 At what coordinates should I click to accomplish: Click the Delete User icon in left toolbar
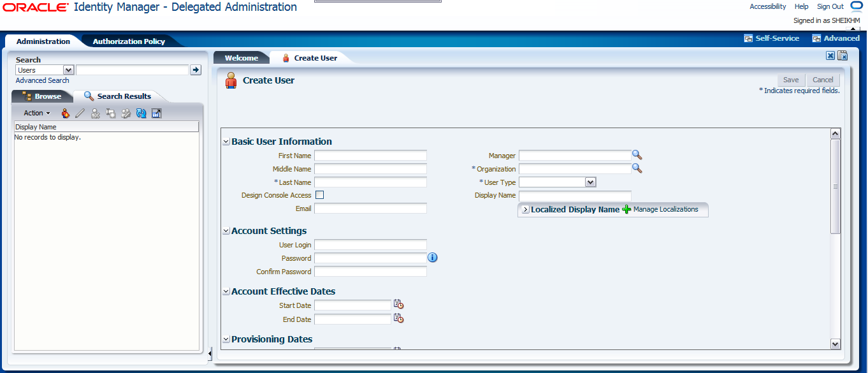tap(96, 113)
